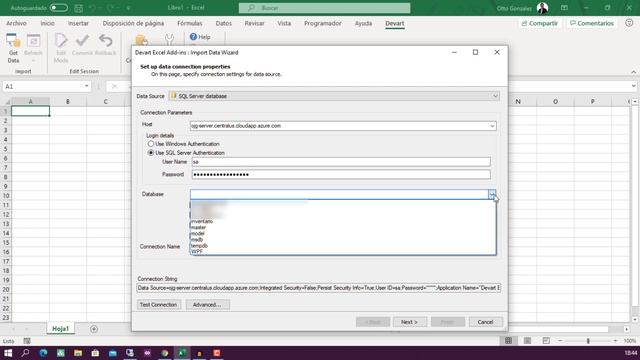Click the smiley feedback icon
Image resolution: width=640 pixels, height=360 pixels.
click(x=629, y=23)
